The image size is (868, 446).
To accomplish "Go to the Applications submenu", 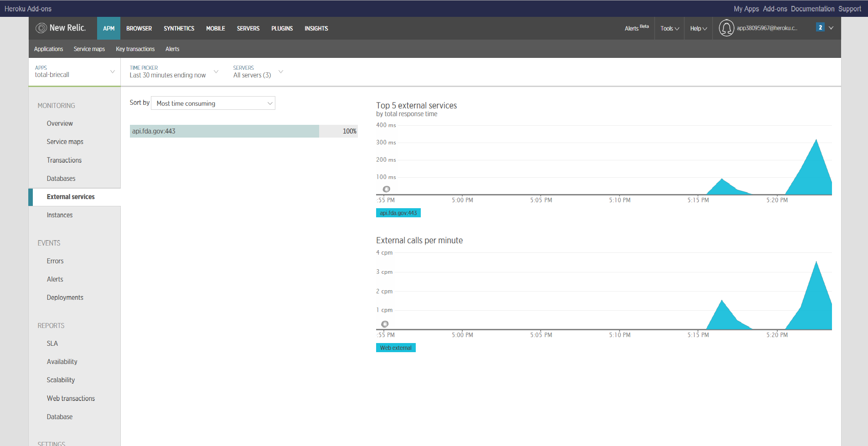I will pyautogui.click(x=48, y=49).
